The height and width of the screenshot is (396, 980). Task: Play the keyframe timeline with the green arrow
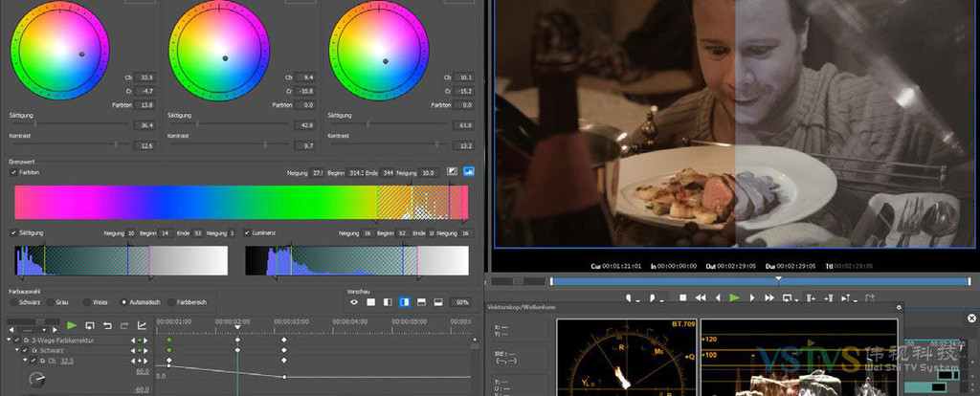pos(72,326)
